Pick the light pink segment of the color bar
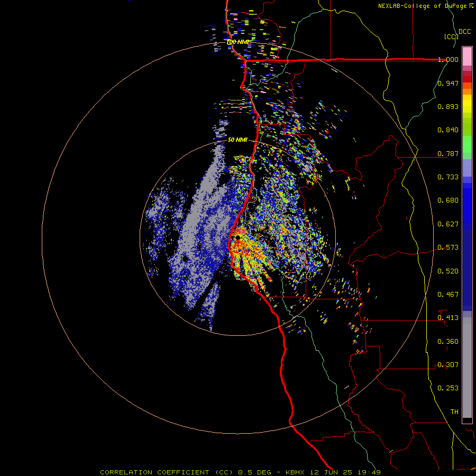This screenshot has width=476, height=476. 467,56
